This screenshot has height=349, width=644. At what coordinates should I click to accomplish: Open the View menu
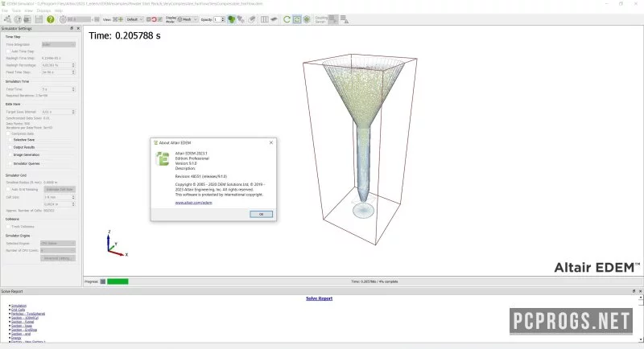pos(28,10)
